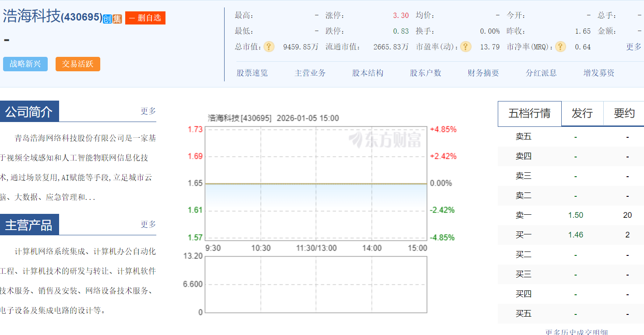Open 更多 link in the quote header

coord(633,47)
